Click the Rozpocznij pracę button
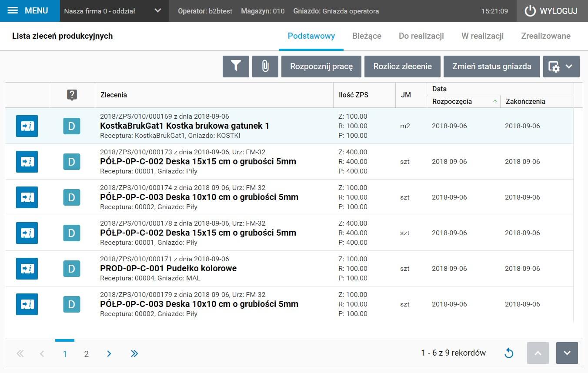 (x=321, y=67)
